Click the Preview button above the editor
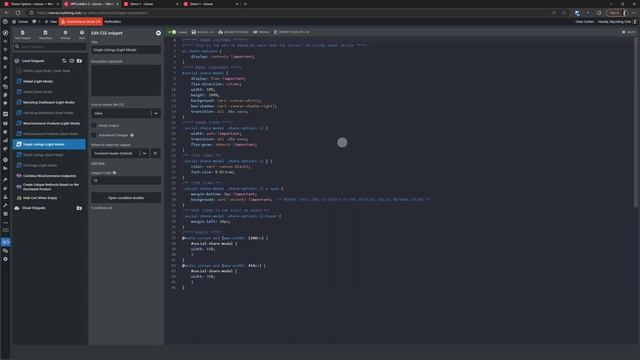This screenshot has height=360, width=640. coord(261,32)
